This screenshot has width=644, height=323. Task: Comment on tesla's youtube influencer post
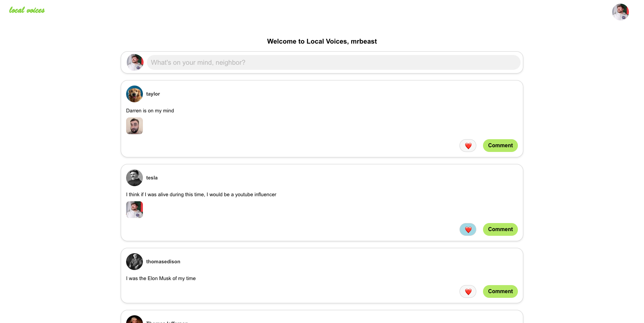(x=500, y=229)
